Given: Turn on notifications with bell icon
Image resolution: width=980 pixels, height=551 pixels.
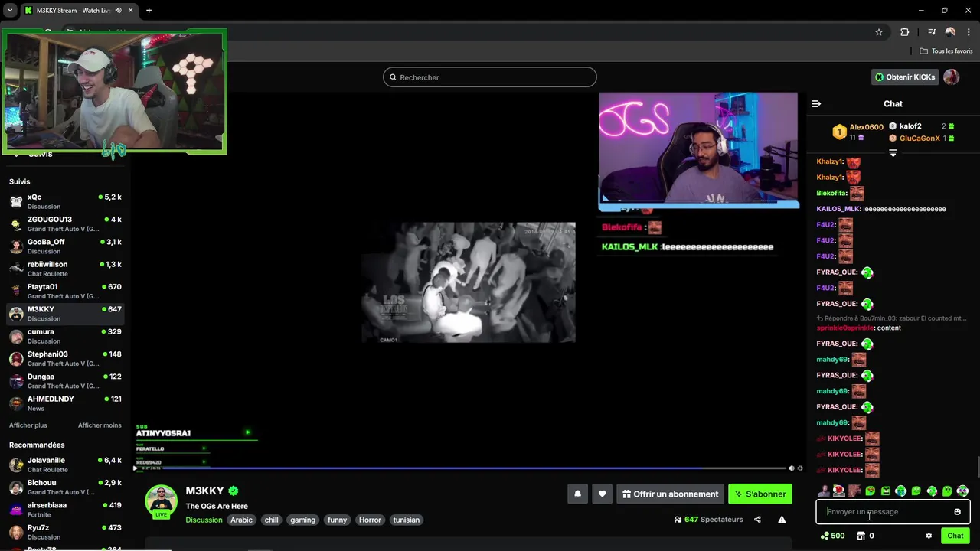Looking at the screenshot, I should [x=578, y=494].
